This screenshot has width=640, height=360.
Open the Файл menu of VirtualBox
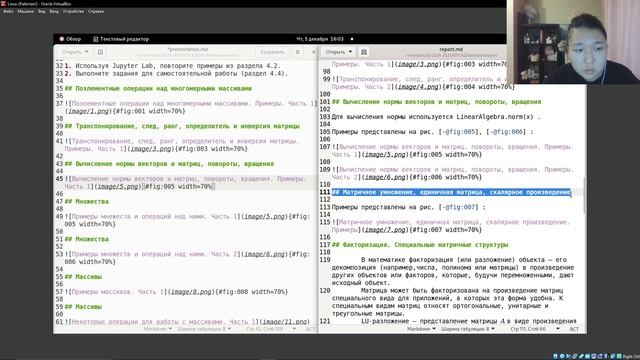[x=8, y=11]
